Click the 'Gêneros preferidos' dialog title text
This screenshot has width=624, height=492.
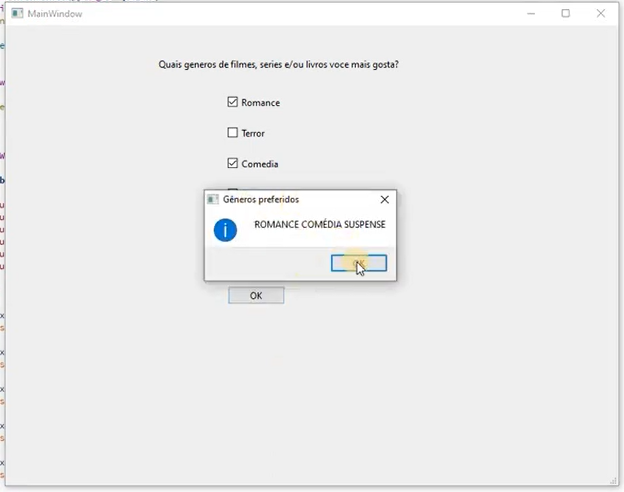tap(260, 199)
